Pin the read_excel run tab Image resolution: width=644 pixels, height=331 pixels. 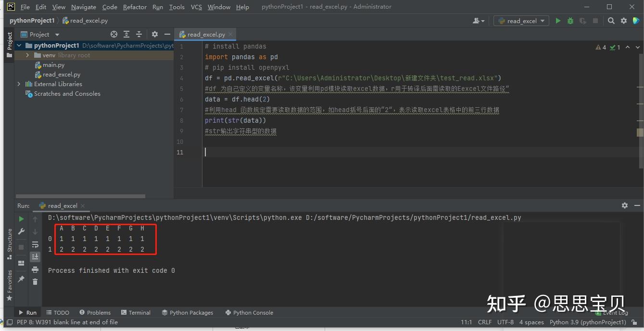tap(21, 279)
